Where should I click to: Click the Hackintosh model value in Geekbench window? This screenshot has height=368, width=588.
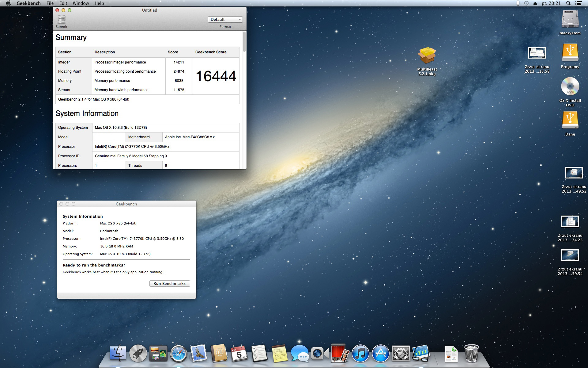(109, 231)
